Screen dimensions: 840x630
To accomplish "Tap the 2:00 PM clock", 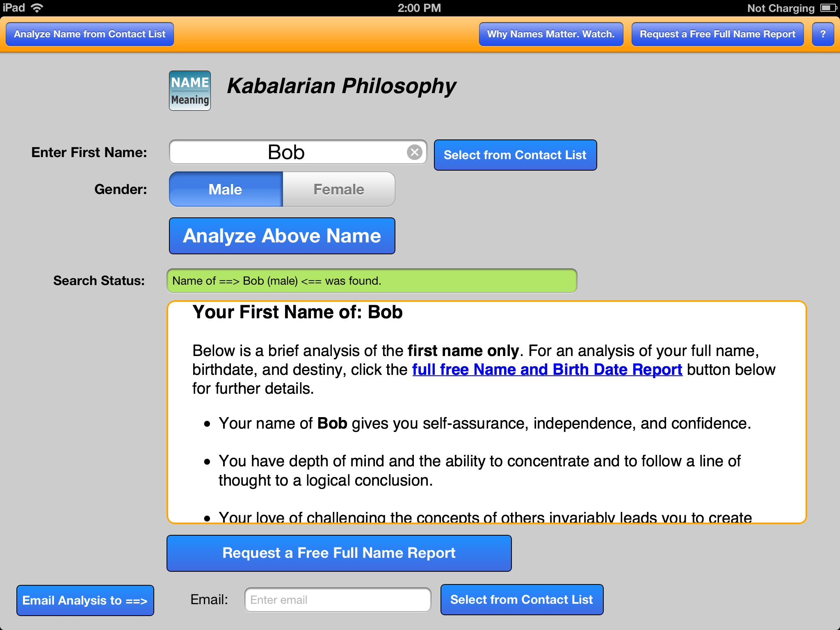I will (x=419, y=8).
